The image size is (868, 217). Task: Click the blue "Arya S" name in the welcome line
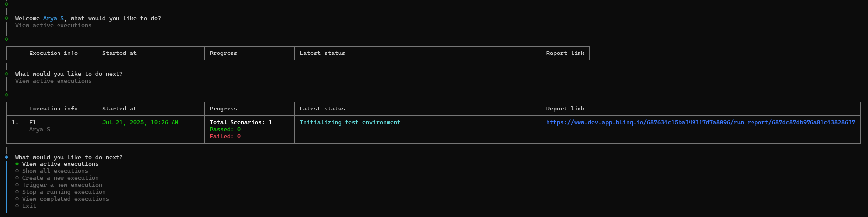coord(54,18)
